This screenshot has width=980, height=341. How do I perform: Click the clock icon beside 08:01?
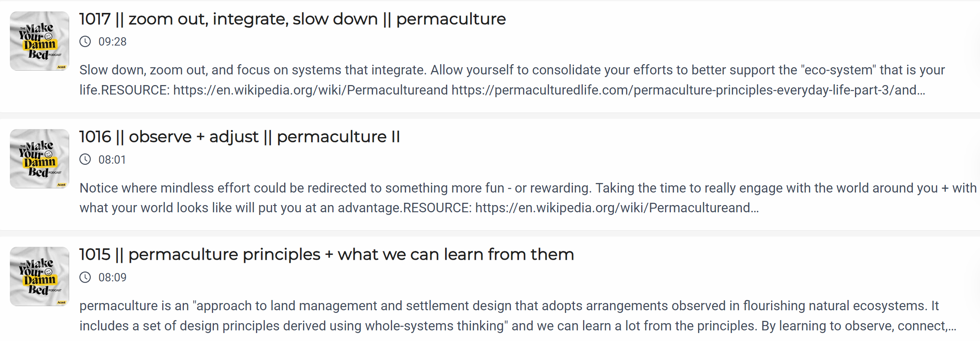(85, 159)
